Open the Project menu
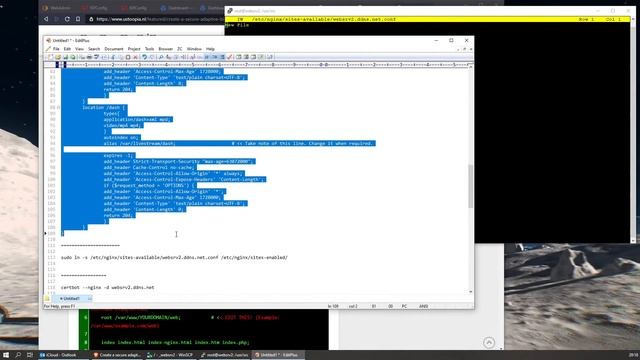640x360 pixels. pos(134,49)
